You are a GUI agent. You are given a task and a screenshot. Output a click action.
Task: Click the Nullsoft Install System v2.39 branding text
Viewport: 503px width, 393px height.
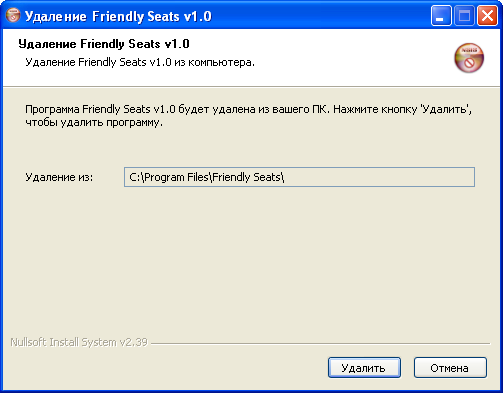[x=79, y=342]
